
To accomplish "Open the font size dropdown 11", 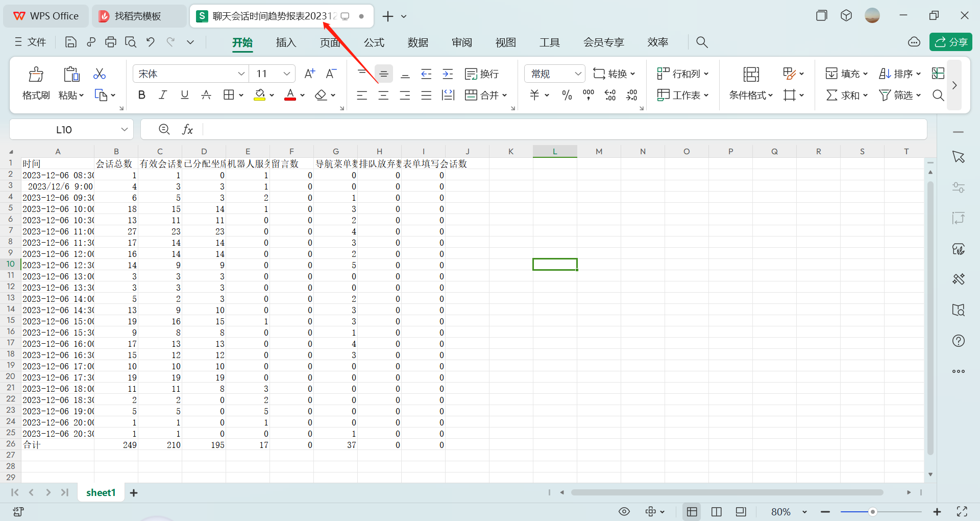I will (x=287, y=74).
